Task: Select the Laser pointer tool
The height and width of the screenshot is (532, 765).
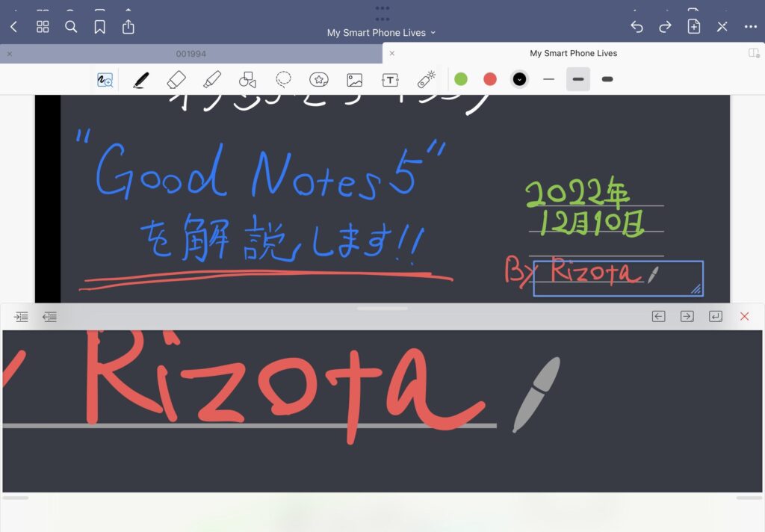Action: pyautogui.click(x=427, y=79)
